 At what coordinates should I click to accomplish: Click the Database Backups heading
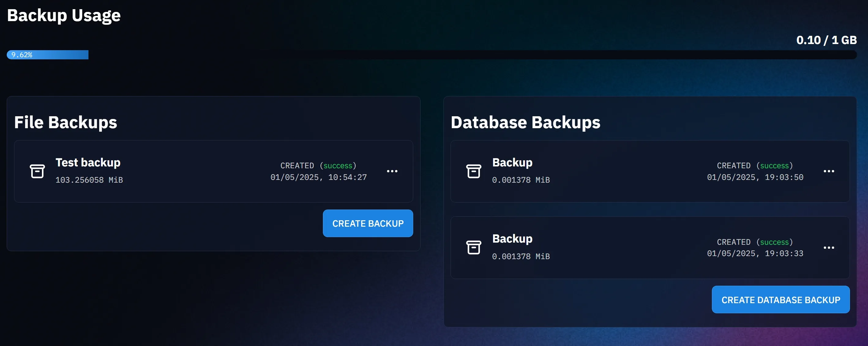point(525,122)
